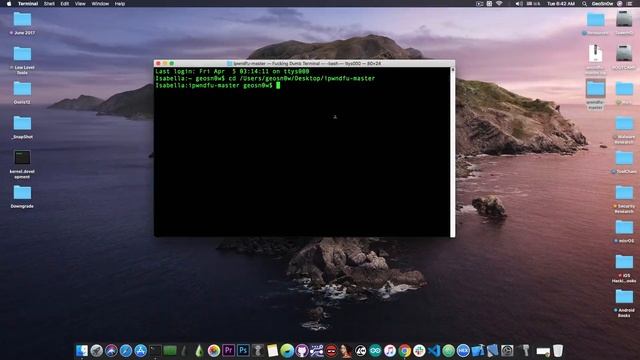
Task: Click the Tue 8:42 AM clock
Action: pyautogui.click(x=561, y=4)
